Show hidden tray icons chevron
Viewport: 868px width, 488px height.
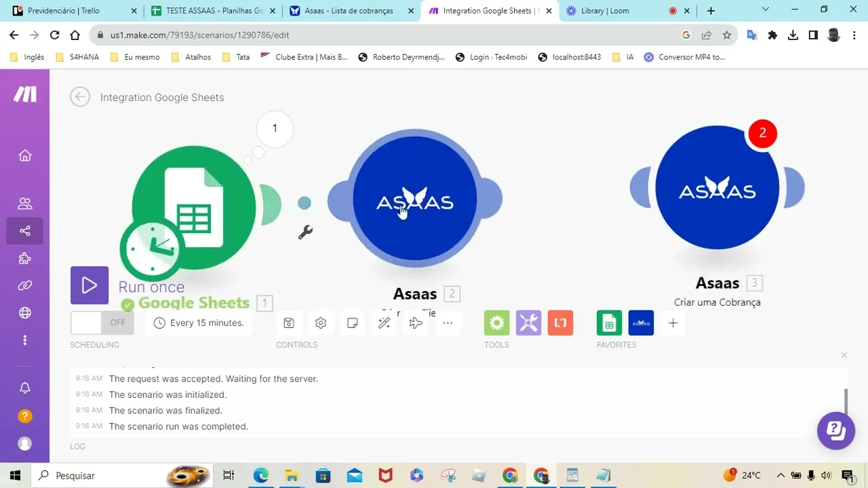pyautogui.click(x=781, y=475)
